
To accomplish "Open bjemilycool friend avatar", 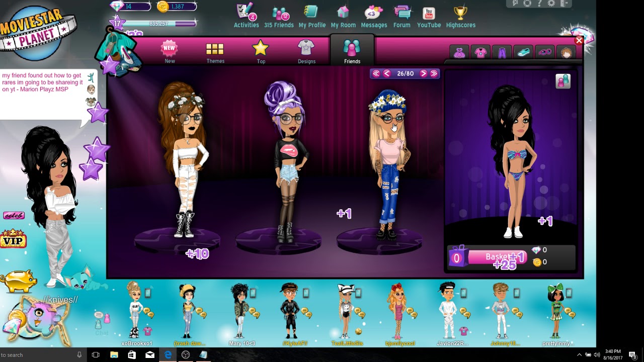I will pos(397,311).
